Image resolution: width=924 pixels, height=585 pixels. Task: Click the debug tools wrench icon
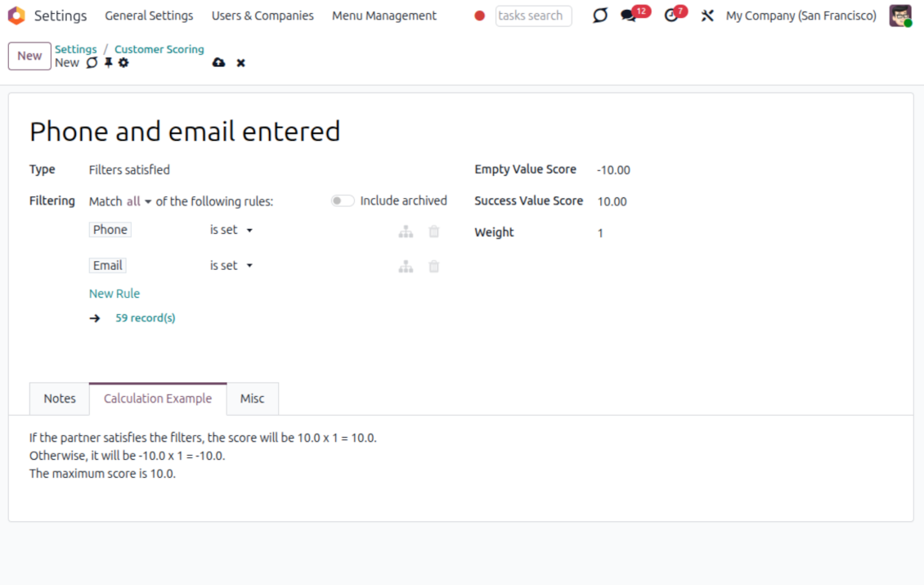[x=707, y=16]
